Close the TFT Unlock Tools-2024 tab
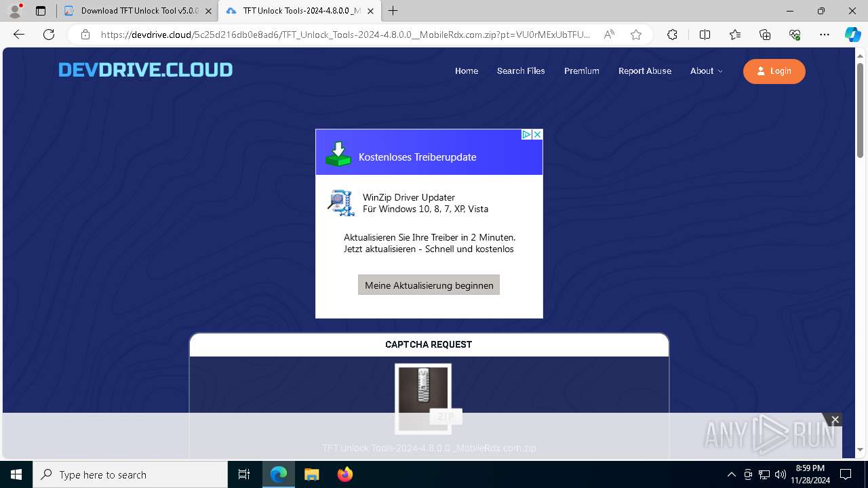The width and height of the screenshot is (868, 488). pos(370,11)
